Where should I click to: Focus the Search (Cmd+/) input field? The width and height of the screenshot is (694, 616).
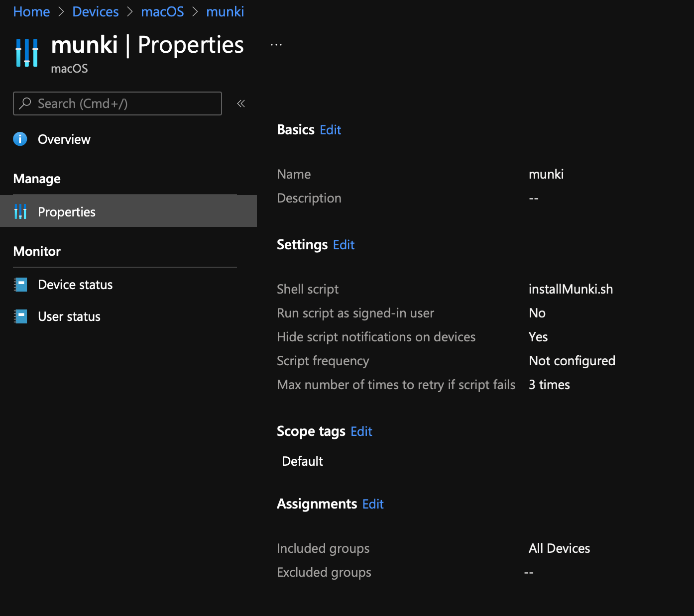pos(124,103)
